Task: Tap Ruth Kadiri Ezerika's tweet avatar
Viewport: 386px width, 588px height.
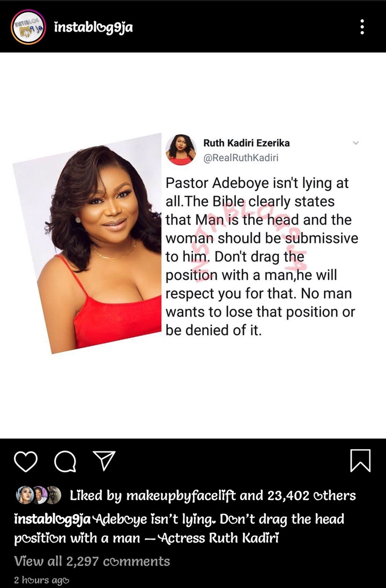Action: pyautogui.click(x=181, y=150)
